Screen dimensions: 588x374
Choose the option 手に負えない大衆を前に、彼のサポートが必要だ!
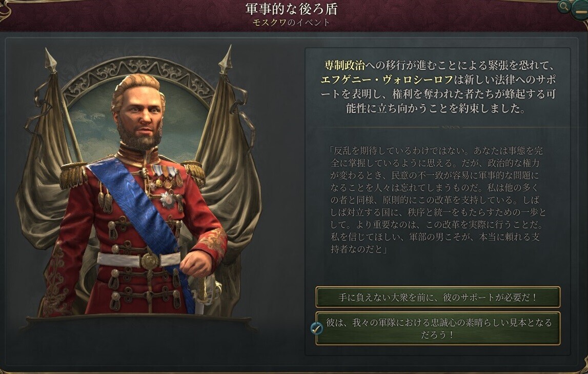[x=438, y=297]
